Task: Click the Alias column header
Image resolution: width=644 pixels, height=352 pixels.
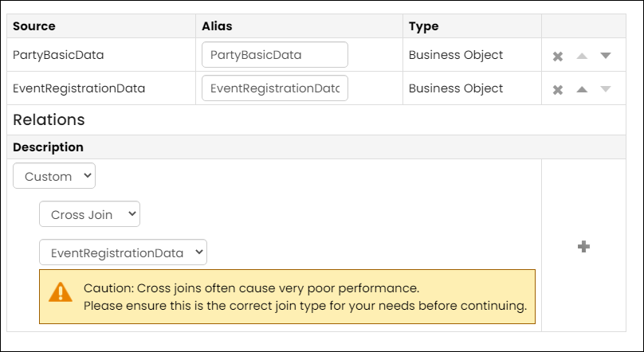Action: (x=217, y=25)
